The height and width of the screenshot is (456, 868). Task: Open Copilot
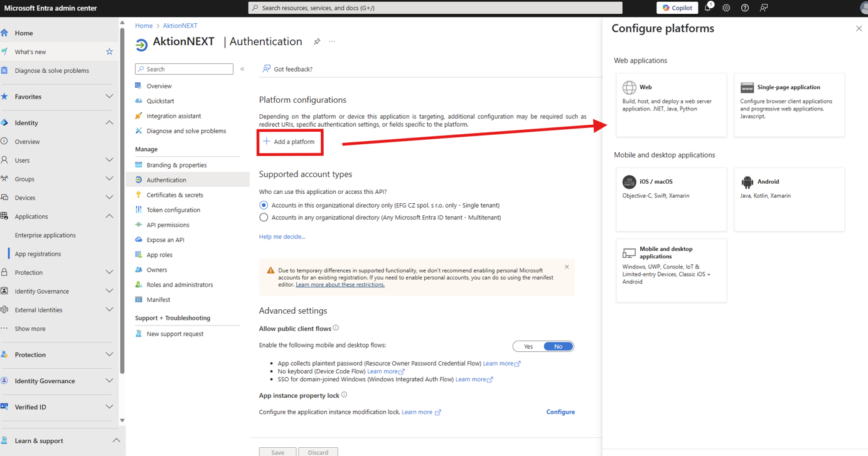[x=677, y=8]
